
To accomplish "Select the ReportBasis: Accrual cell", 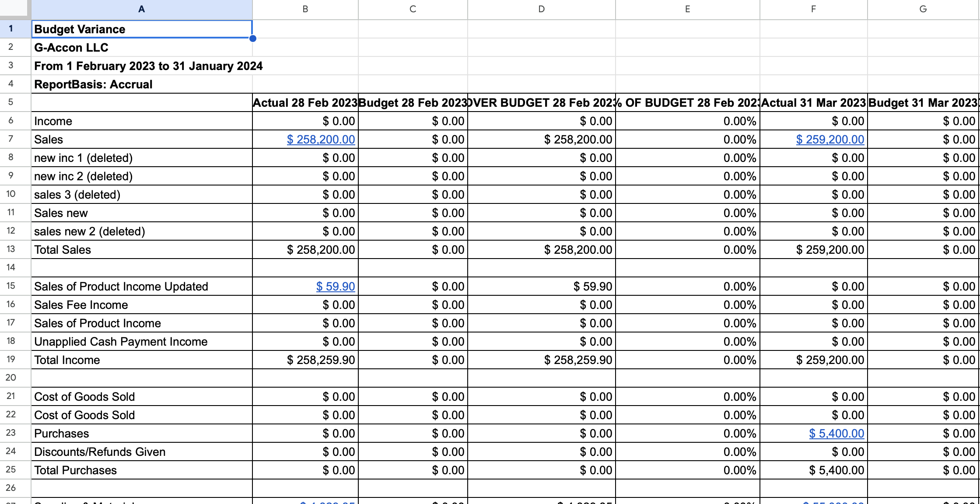I will coord(141,84).
